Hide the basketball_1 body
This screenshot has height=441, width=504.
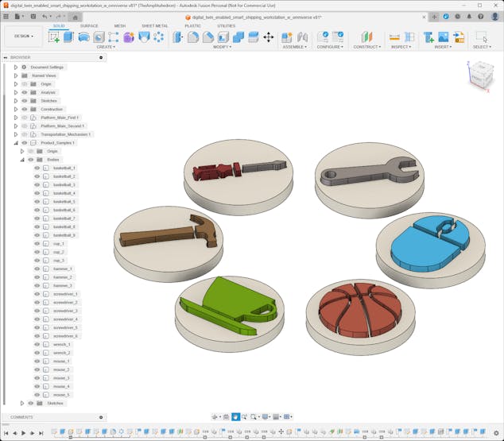point(37,168)
